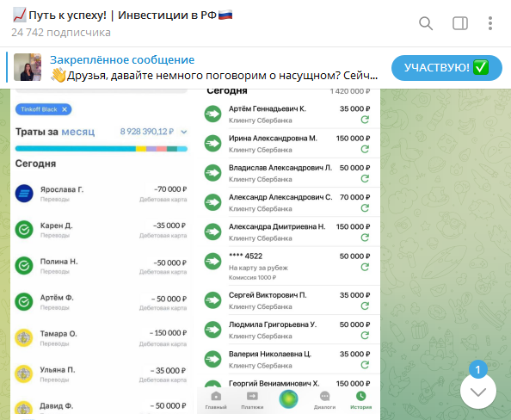Toggle the side panel icon
This screenshot has height=420, width=511.
[x=460, y=23]
